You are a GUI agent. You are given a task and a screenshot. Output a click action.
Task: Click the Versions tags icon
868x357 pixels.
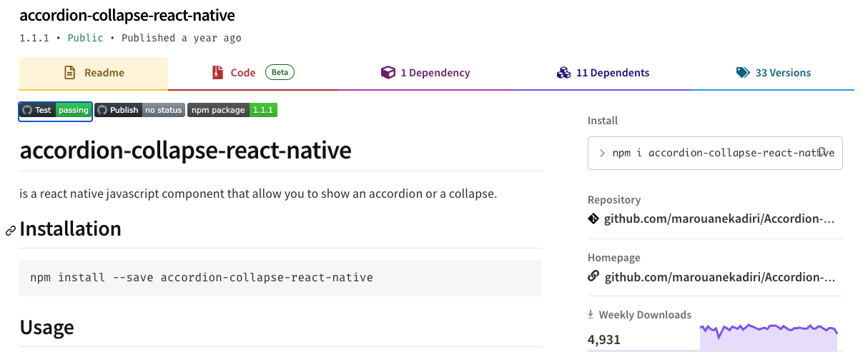743,73
